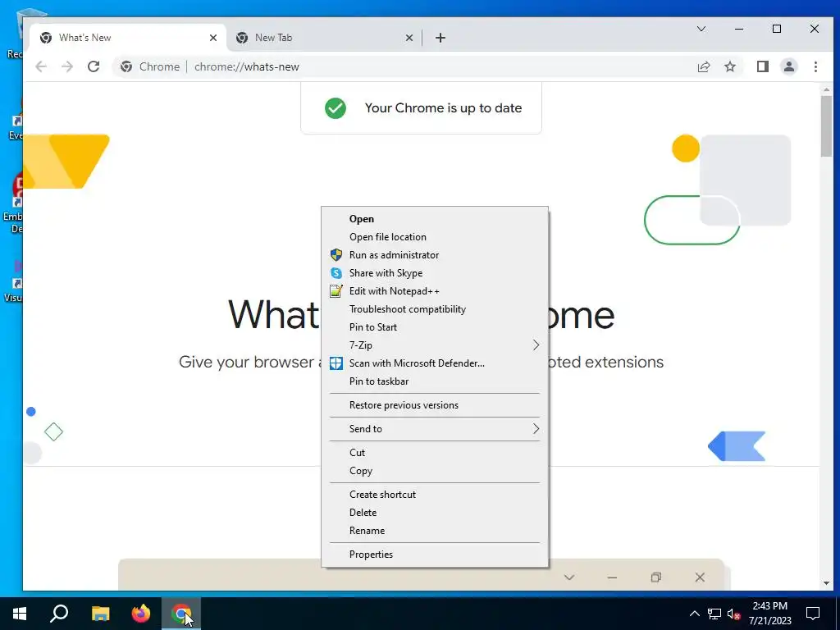Open the notification center icon
This screenshot has width=840, height=630.
coord(813,614)
